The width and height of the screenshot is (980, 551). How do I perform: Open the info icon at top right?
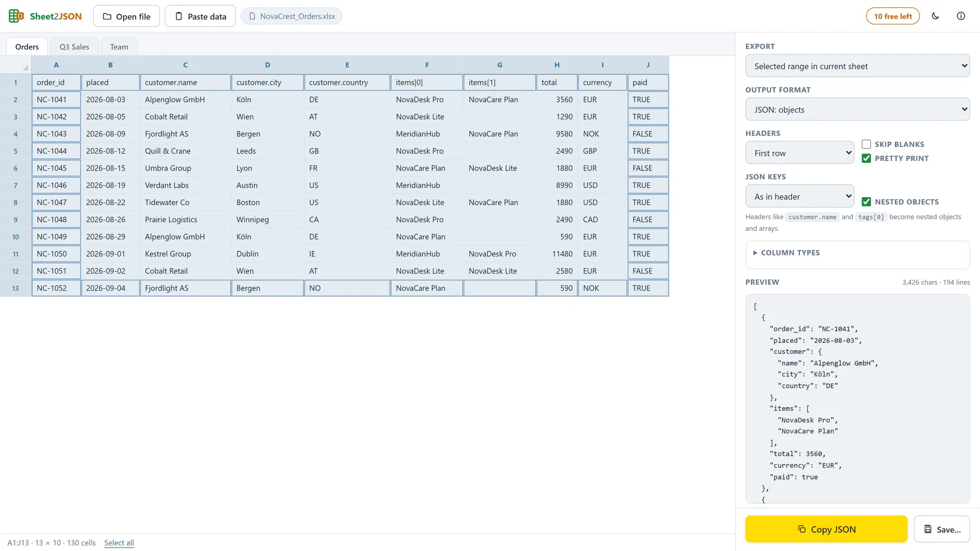[961, 16]
